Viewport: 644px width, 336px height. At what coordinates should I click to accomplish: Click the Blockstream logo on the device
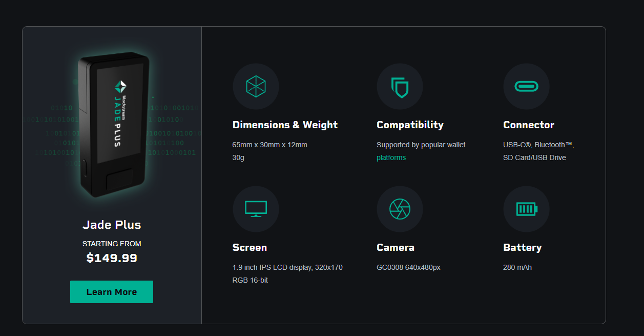tap(120, 87)
